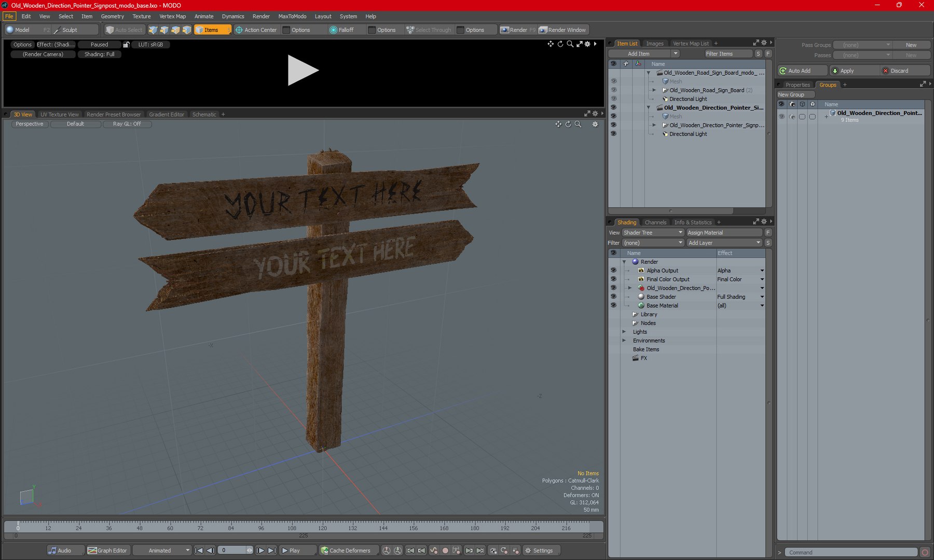The image size is (934, 560).
Task: Click the record keyframe circle icon
Action: (445, 551)
